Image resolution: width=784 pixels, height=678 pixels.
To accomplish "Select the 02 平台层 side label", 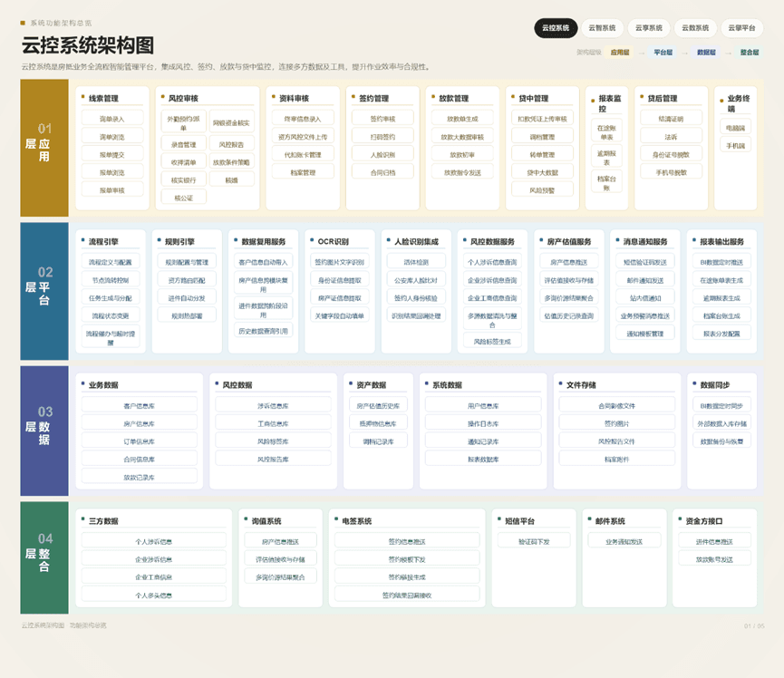I will pyautogui.click(x=44, y=292).
